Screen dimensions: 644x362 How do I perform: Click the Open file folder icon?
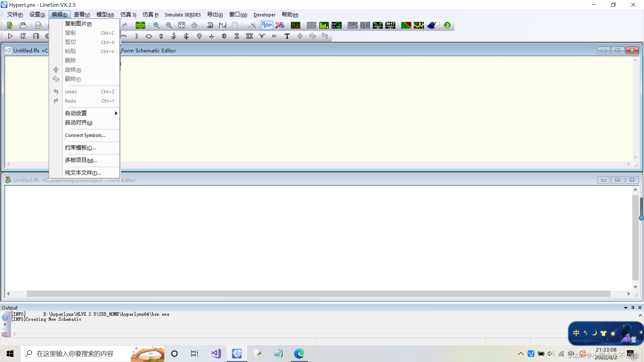pyautogui.click(x=23, y=25)
